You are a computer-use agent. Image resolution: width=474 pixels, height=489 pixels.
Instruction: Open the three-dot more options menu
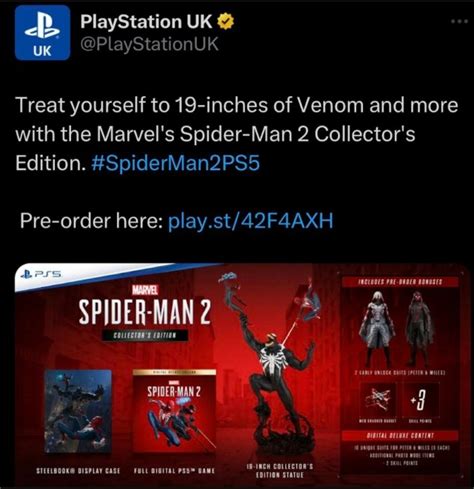[x=459, y=22]
